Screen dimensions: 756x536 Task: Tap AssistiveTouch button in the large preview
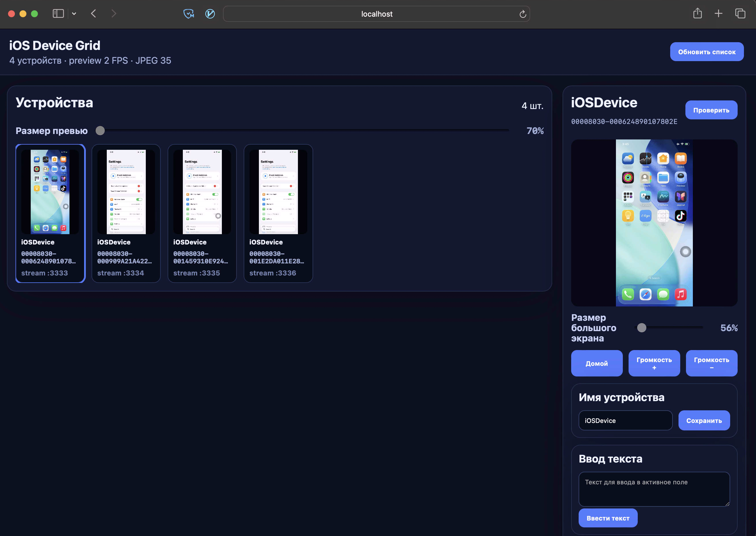[685, 252]
